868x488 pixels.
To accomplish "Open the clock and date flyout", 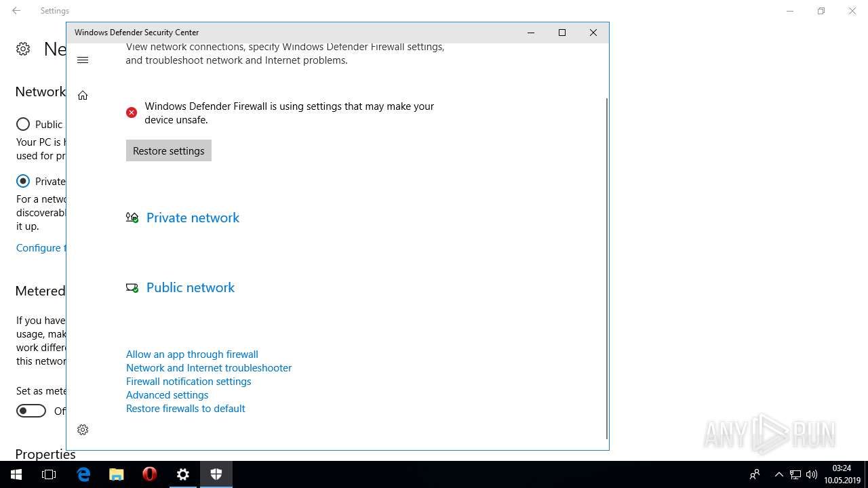I will tap(842, 474).
